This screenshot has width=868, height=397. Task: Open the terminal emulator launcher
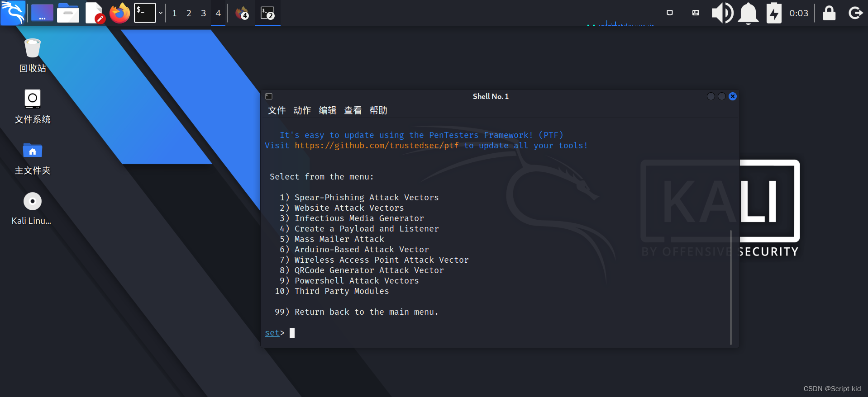145,13
